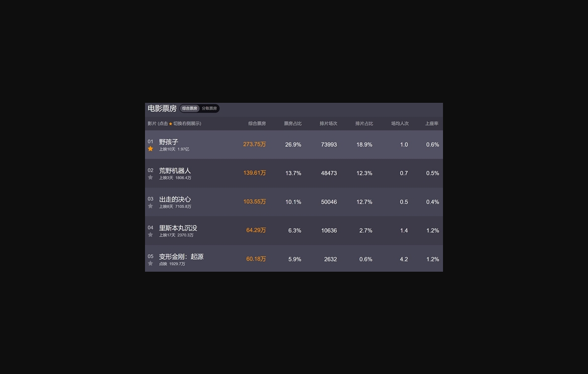
Task: Click the 综合票房 column header
Action: click(x=257, y=124)
